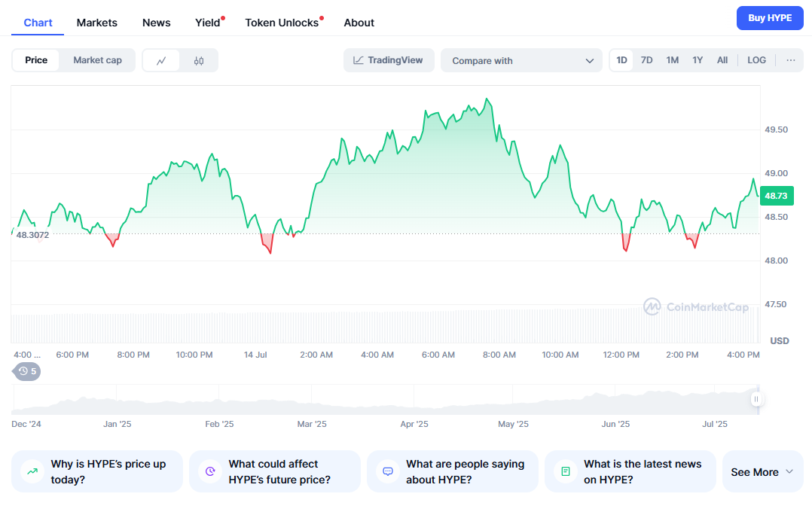Image resolution: width=812 pixels, height=509 pixels.
Task: Ask what could affect HYPE's future price
Action: [x=274, y=471]
